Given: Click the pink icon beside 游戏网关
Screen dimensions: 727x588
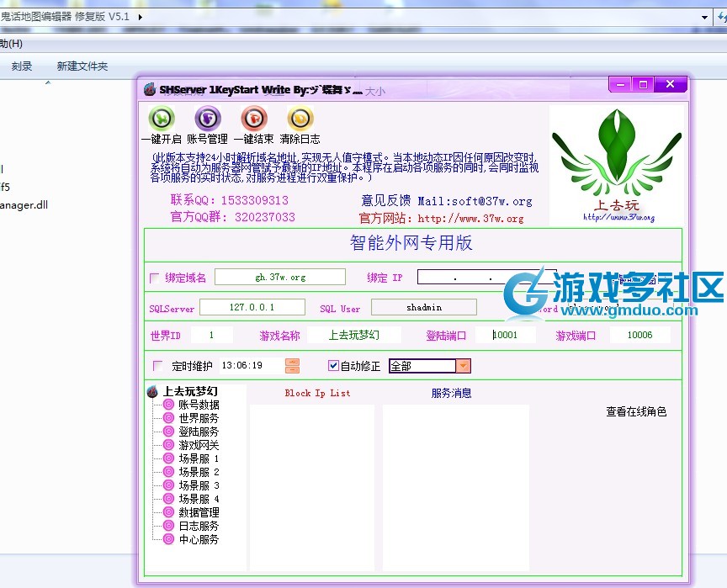Looking at the screenshot, I should (168, 445).
